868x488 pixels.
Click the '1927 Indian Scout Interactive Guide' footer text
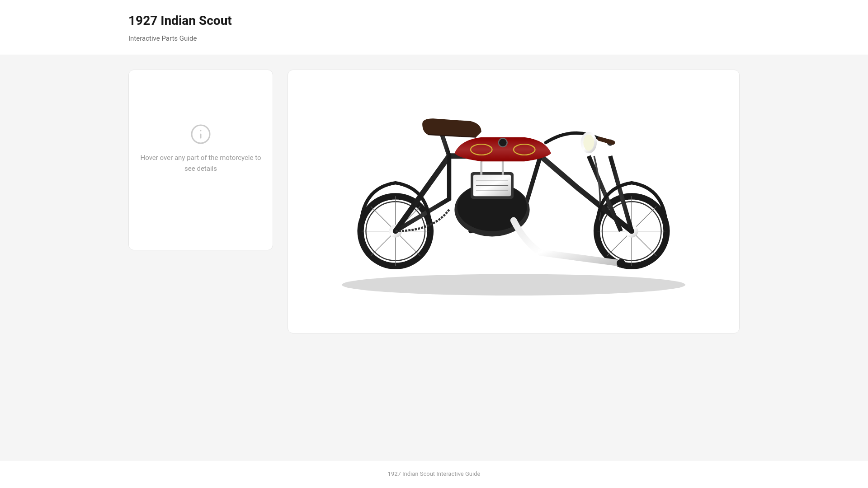click(x=434, y=474)
